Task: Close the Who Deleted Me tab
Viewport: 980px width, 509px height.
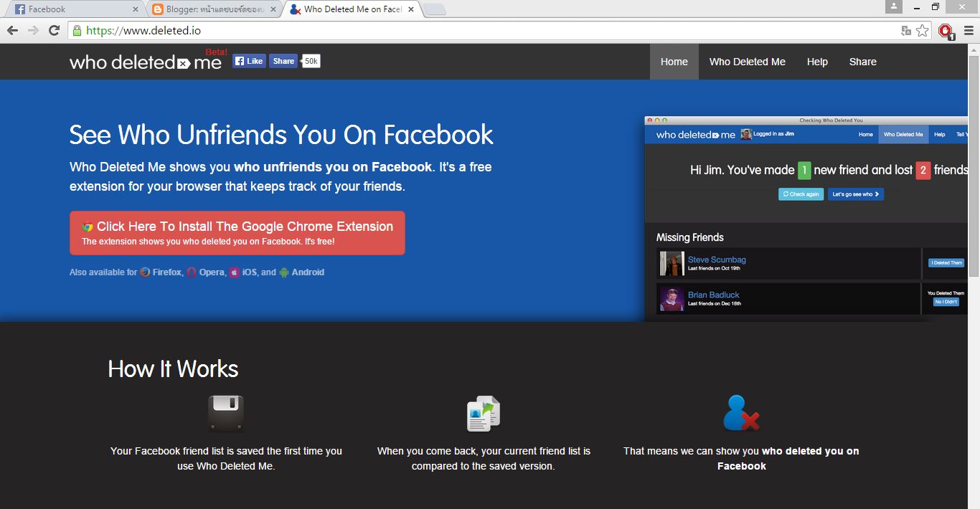Action: pyautogui.click(x=411, y=9)
